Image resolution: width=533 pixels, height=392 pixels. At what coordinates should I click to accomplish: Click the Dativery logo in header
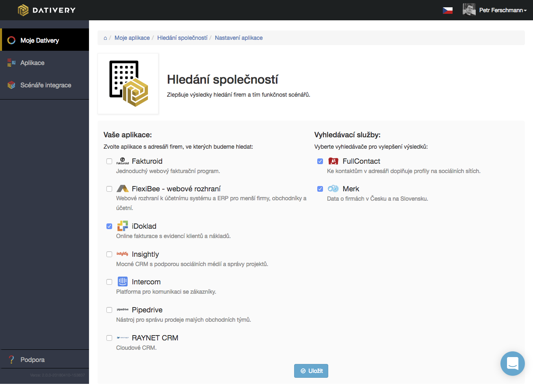47,10
